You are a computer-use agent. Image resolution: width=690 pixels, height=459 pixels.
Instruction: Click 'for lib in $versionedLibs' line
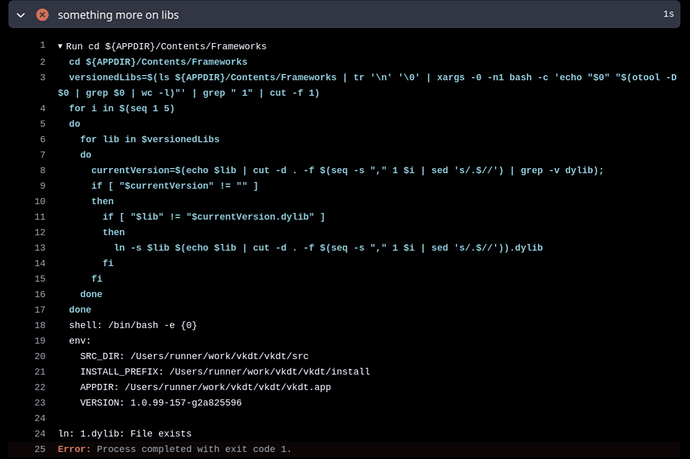click(x=150, y=140)
